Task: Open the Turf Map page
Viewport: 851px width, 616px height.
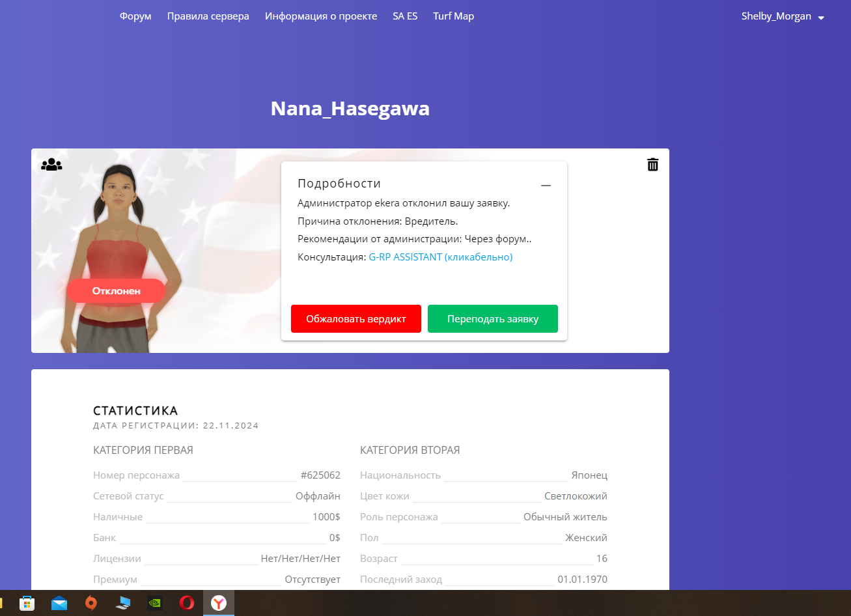Action: (x=453, y=16)
